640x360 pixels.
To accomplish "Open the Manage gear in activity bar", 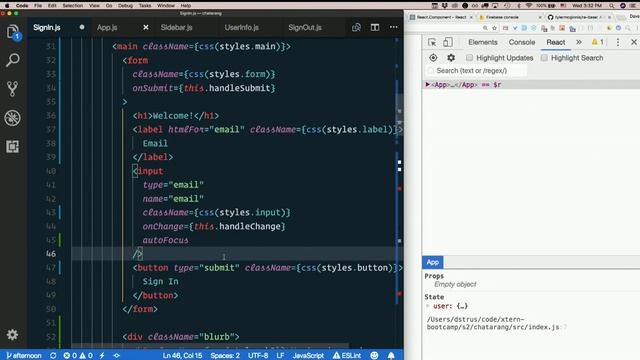I will (x=12, y=335).
